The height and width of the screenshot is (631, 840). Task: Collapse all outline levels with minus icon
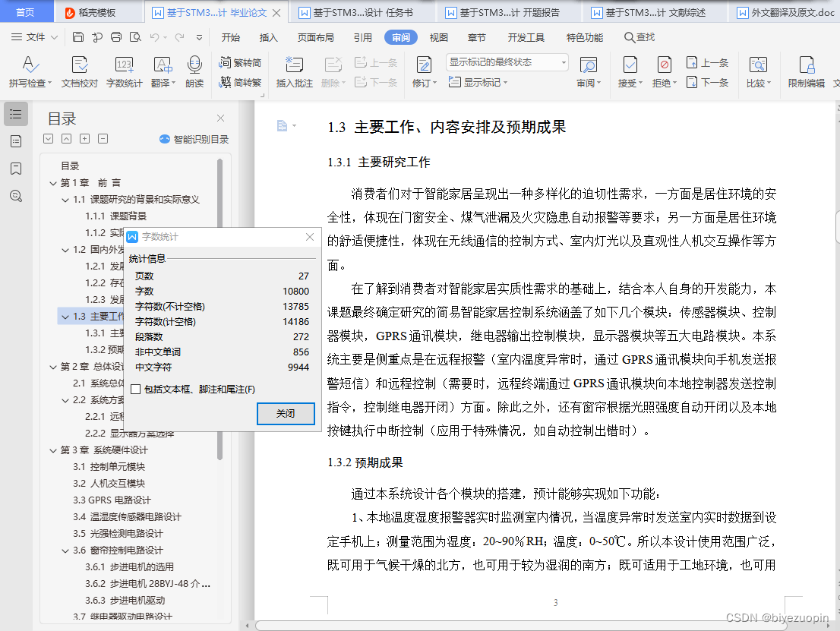(103, 139)
